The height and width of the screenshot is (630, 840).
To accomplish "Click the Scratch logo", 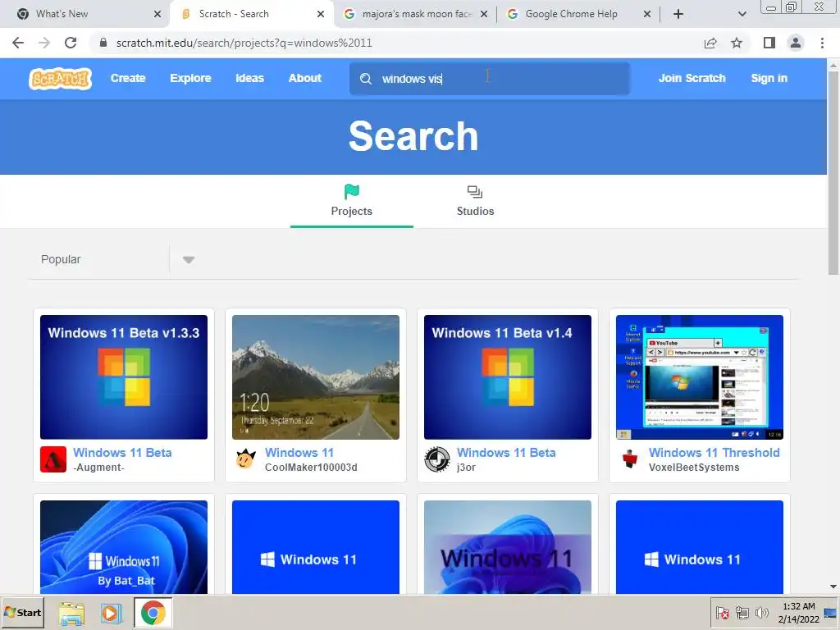I will [60, 79].
